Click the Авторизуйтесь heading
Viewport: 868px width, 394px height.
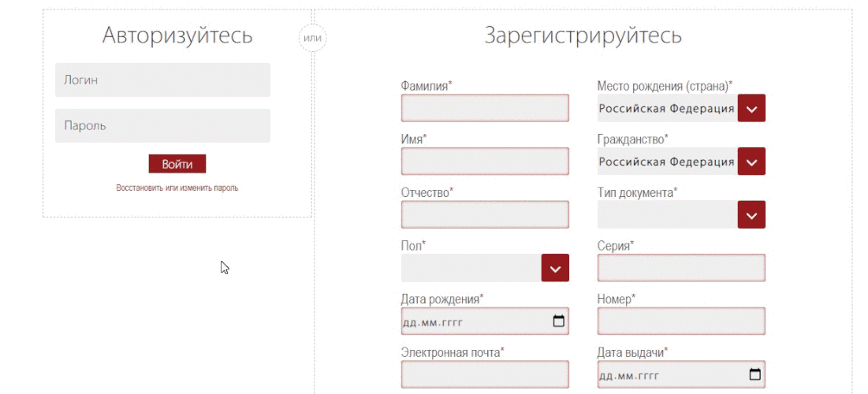177,35
